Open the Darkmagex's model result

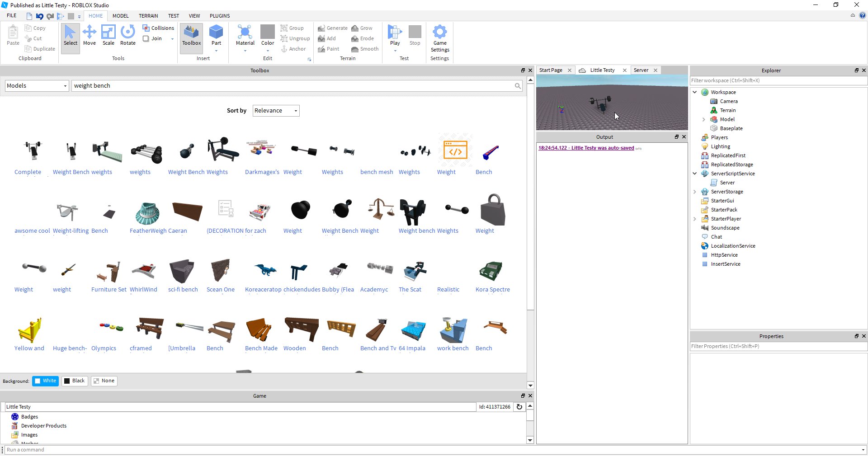(262, 155)
